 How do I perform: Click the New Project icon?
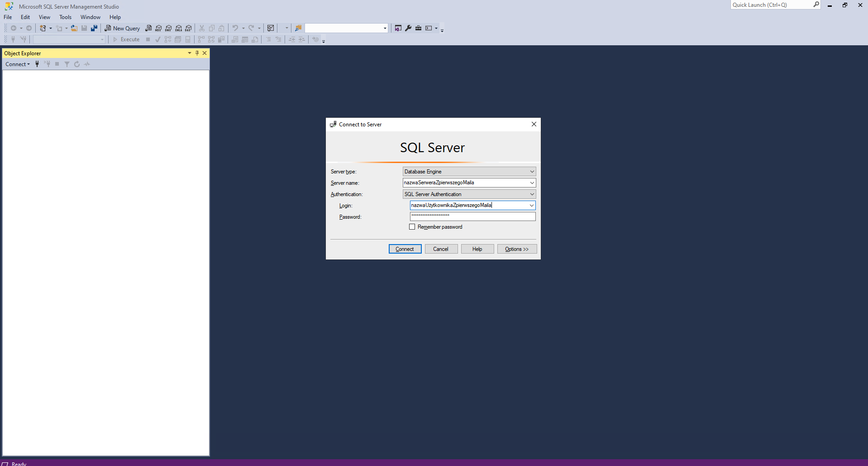[x=43, y=28]
